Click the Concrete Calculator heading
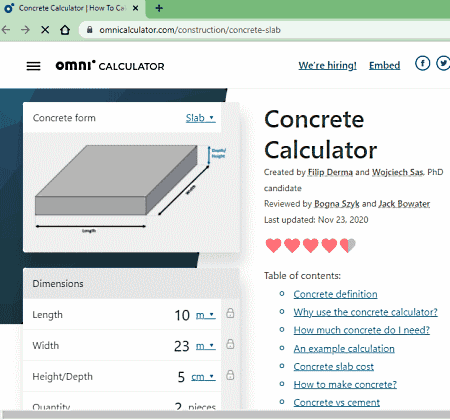The width and height of the screenshot is (450, 420). pos(320,135)
